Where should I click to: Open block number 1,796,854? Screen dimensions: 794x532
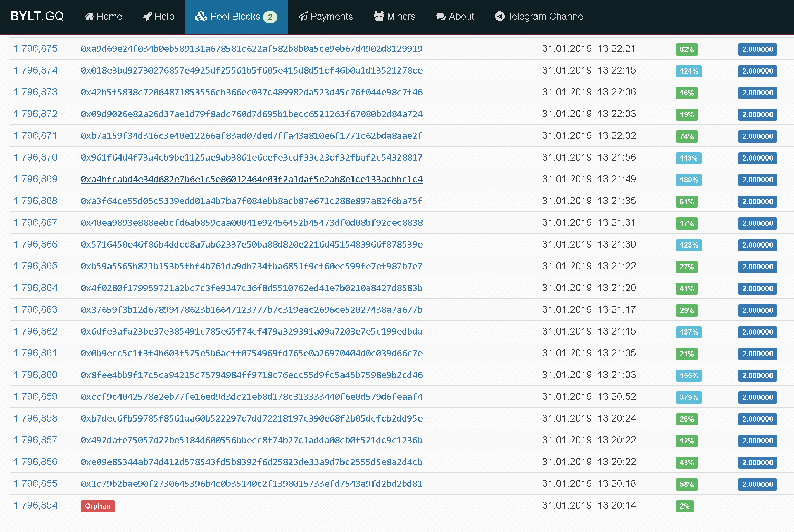35,505
